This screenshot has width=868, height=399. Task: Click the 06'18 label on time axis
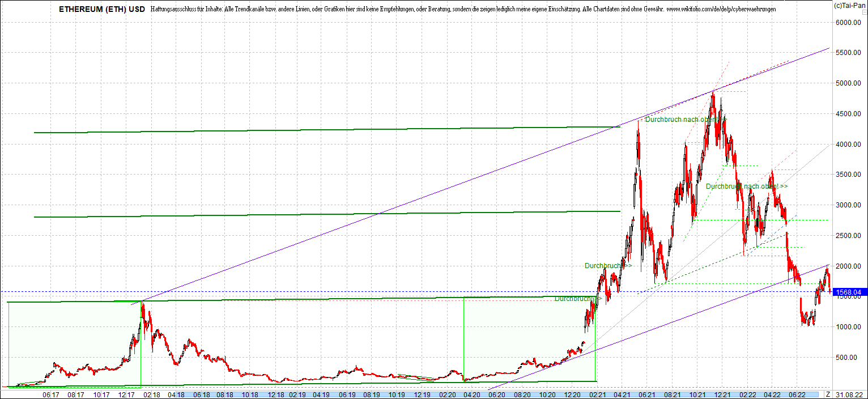point(202,394)
